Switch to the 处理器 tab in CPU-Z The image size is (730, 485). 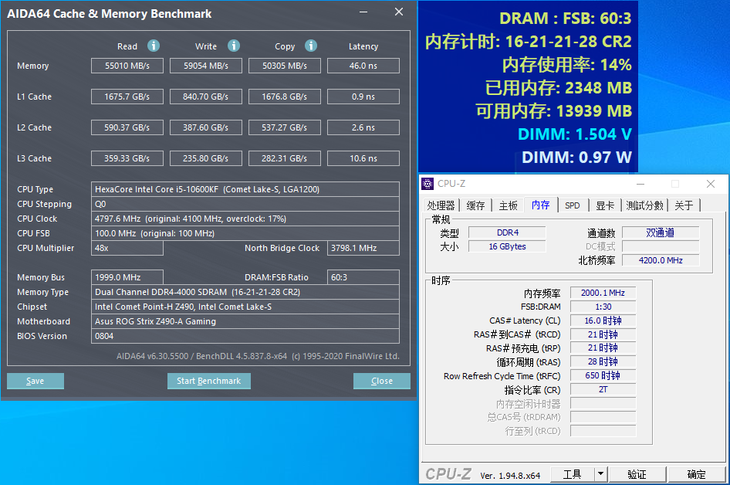point(440,205)
